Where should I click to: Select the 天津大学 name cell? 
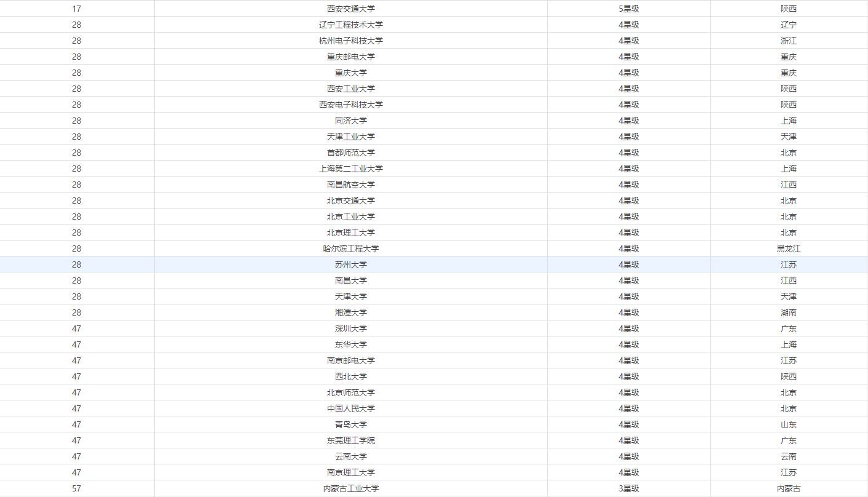tap(350, 296)
